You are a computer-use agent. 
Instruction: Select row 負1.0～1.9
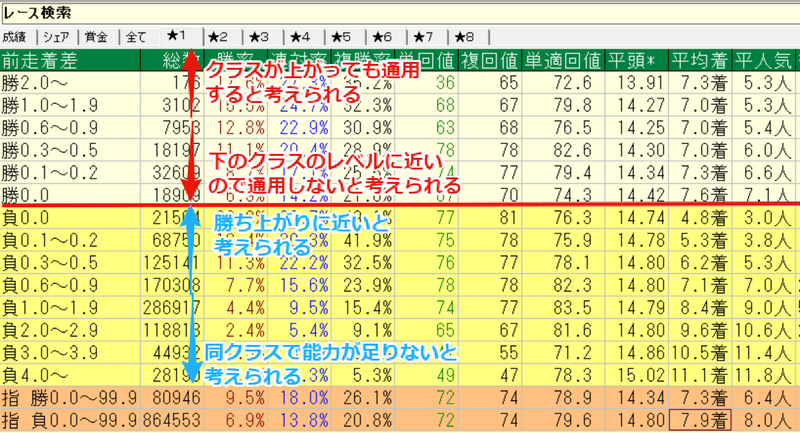pyautogui.click(x=400, y=308)
